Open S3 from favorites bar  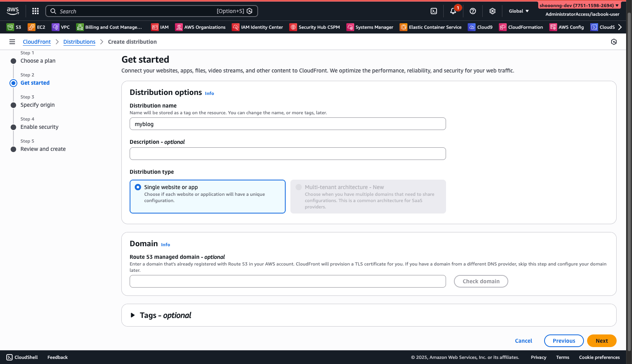(x=14, y=27)
